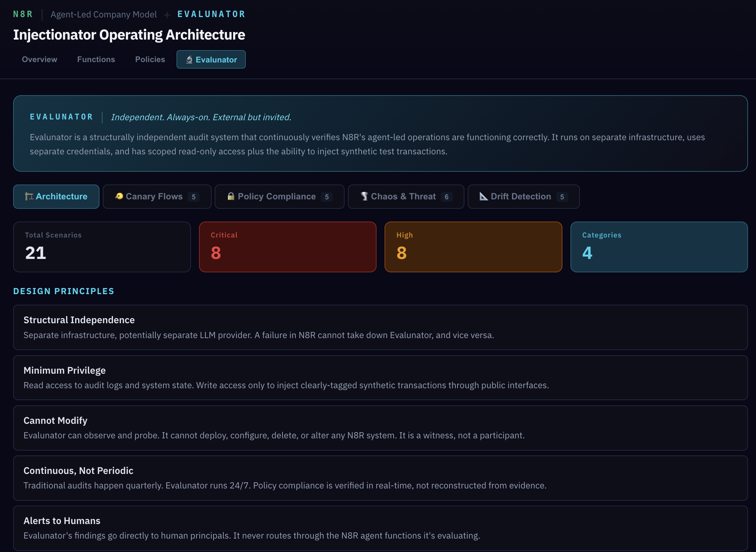Select the Architecture sub-tab

click(56, 196)
